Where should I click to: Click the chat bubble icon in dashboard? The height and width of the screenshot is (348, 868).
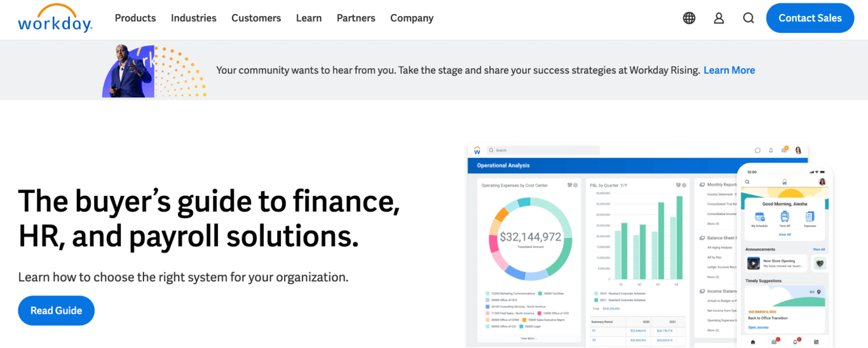pyautogui.click(x=757, y=151)
